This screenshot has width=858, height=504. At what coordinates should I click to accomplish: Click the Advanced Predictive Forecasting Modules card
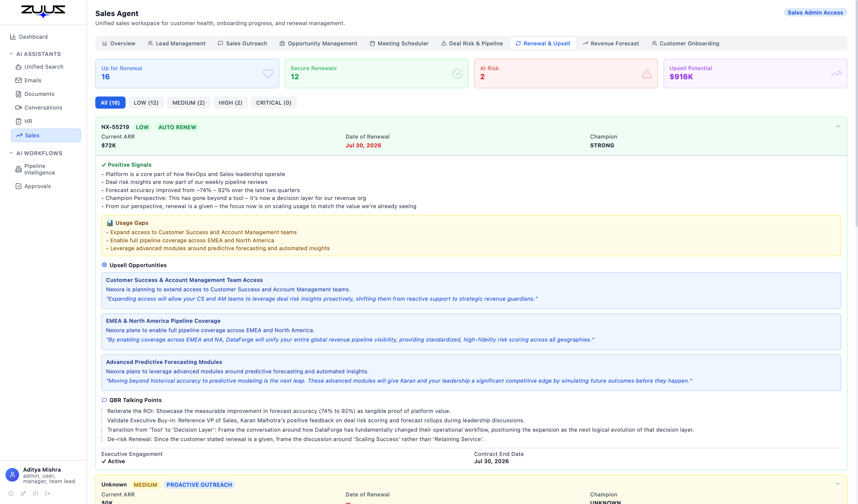pos(471,372)
